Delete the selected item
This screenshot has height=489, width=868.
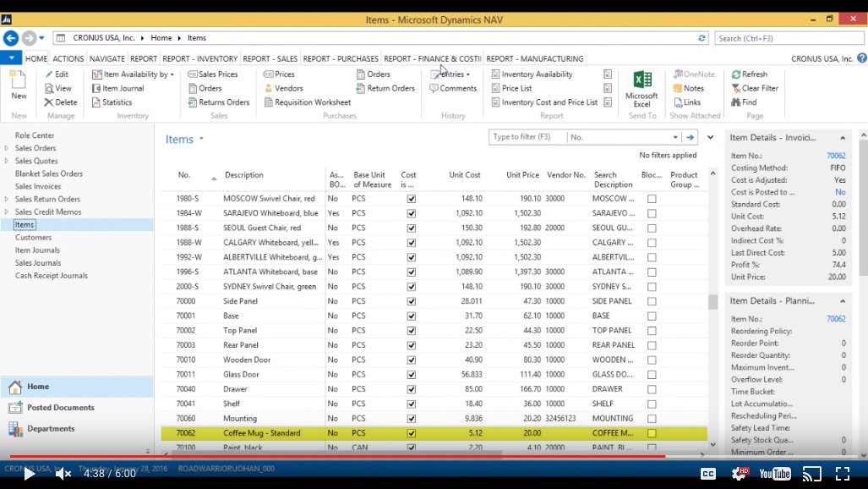point(60,102)
